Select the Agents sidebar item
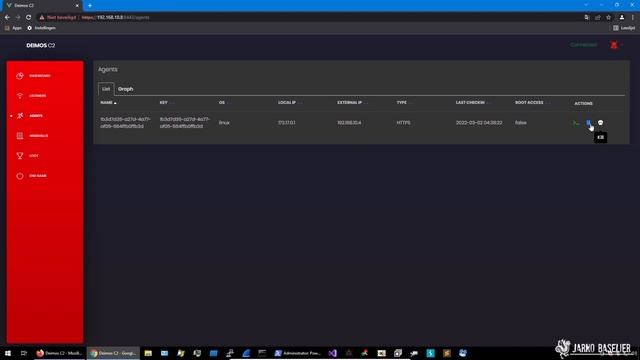This screenshot has width=640, height=360. 36,116
